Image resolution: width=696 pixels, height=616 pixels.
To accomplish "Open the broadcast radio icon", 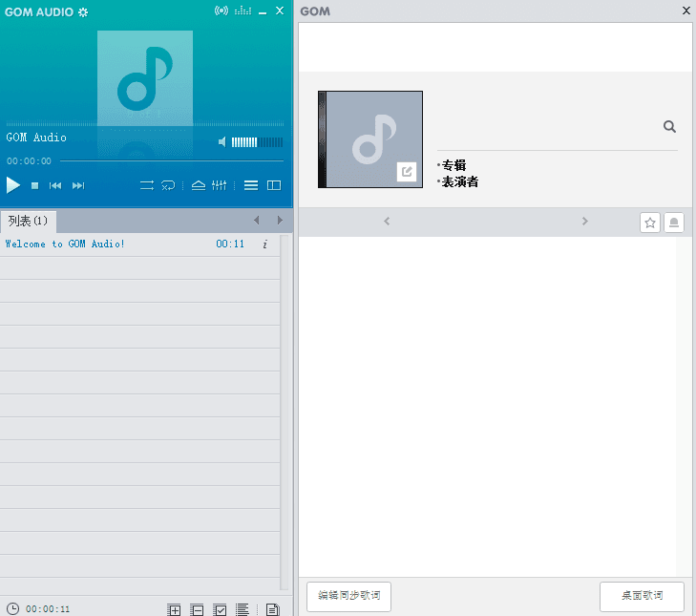I will point(221,11).
